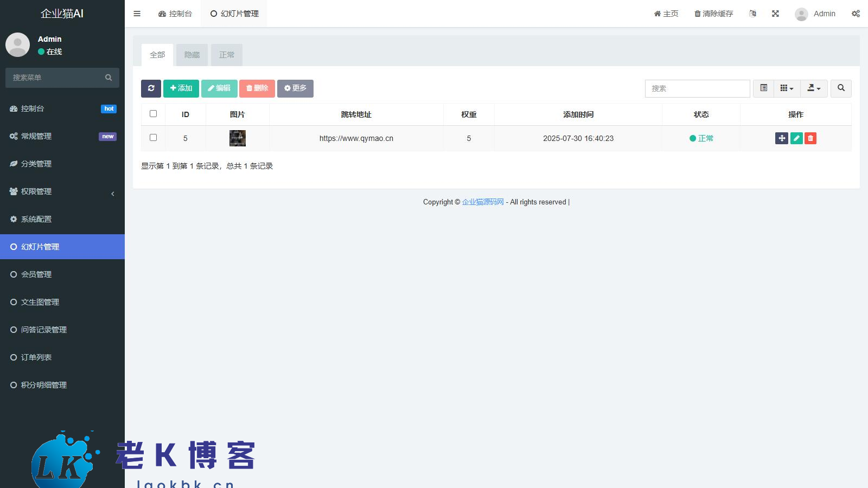
Task: Toggle the 正常 status of row 5
Action: pos(701,138)
